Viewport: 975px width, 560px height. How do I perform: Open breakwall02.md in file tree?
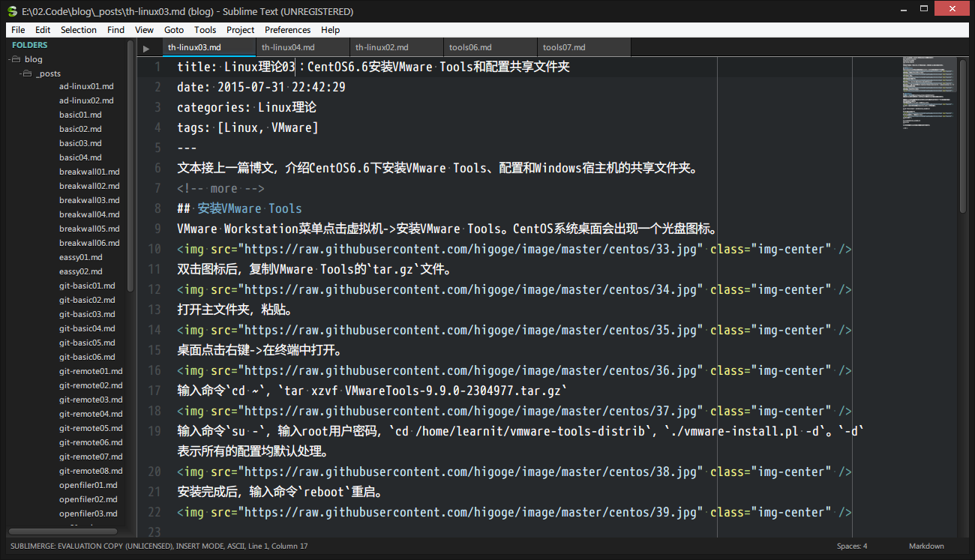point(89,186)
